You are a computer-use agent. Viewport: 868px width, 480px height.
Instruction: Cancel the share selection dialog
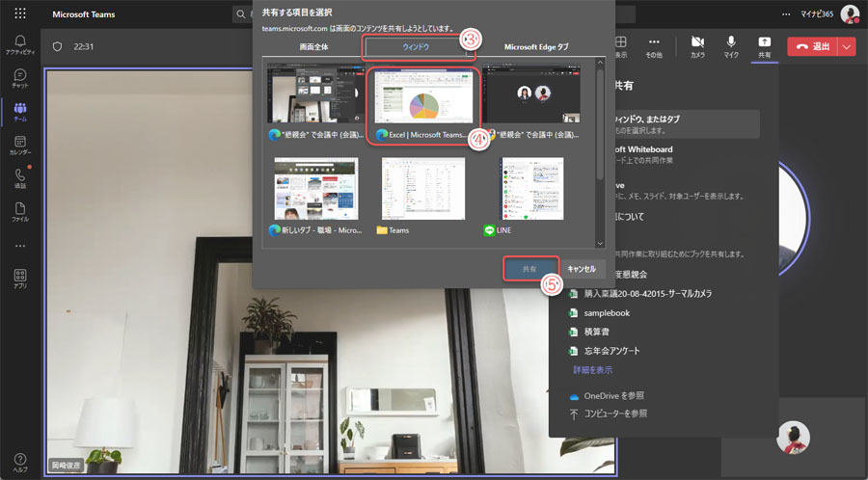582,269
